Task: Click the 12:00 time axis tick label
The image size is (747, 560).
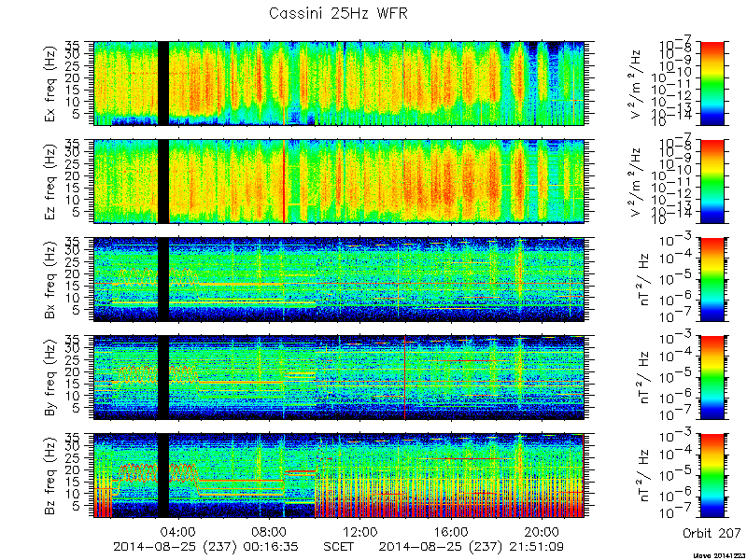Action: pos(360,531)
